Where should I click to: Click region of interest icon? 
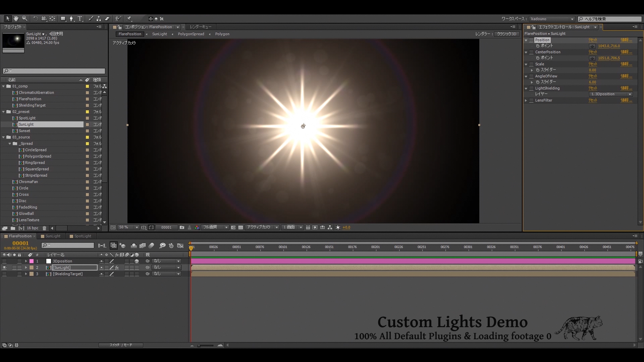pos(151,227)
